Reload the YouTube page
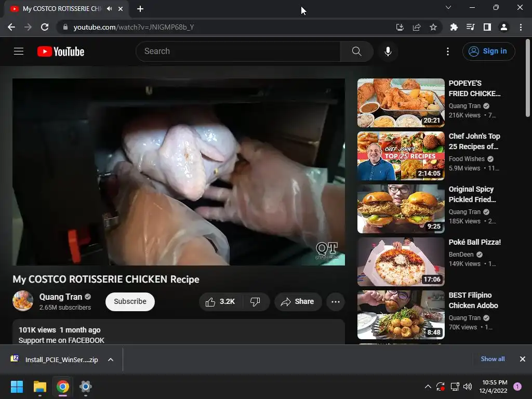532x399 pixels. 45,27
